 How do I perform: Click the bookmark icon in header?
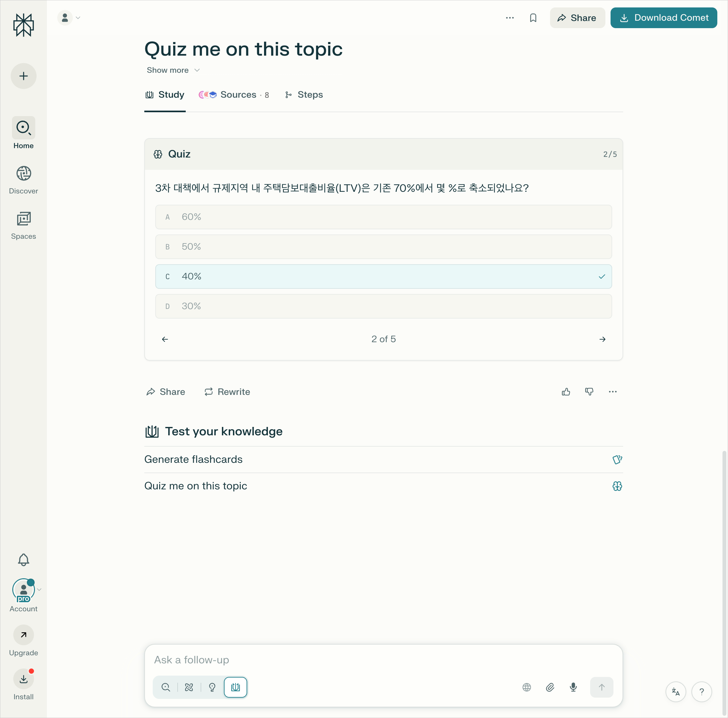(x=533, y=18)
